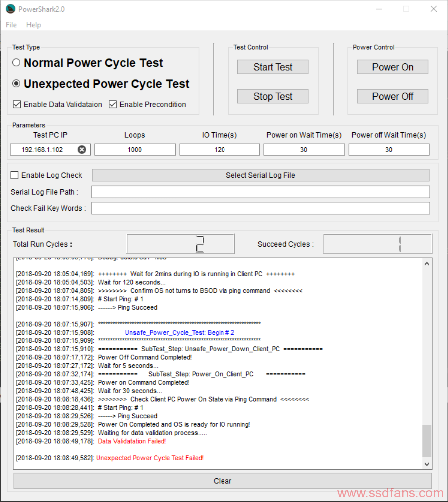Screen dimensions: 448x502
Task: Click the 'Data Validatation Failed!' log line
Action: tap(132, 441)
